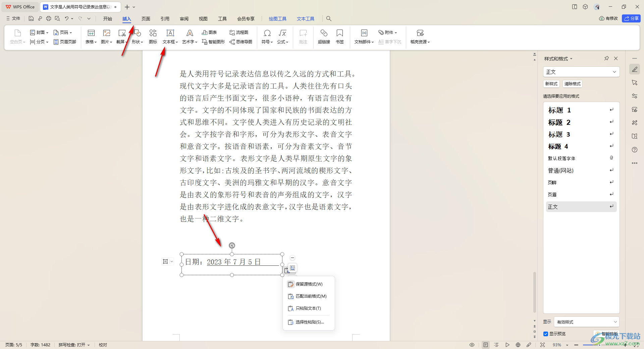644x349 pixels.
Task: Open the 形状 shapes tool
Action: pos(137,37)
